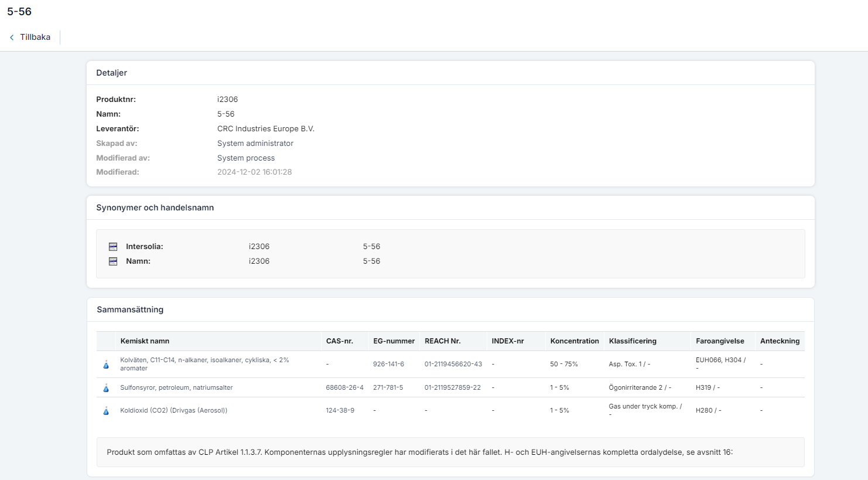The height and width of the screenshot is (480, 868).
Task: Click product number value i2306 in Detaljer
Action: click(227, 100)
